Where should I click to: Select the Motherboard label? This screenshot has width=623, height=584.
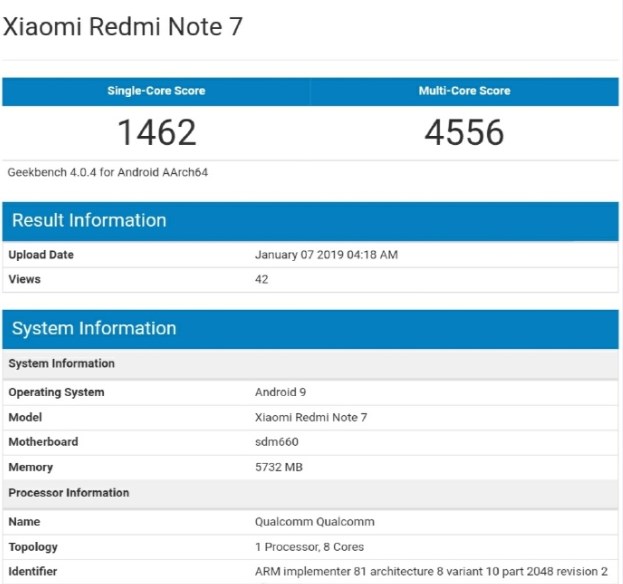[43, 442]
